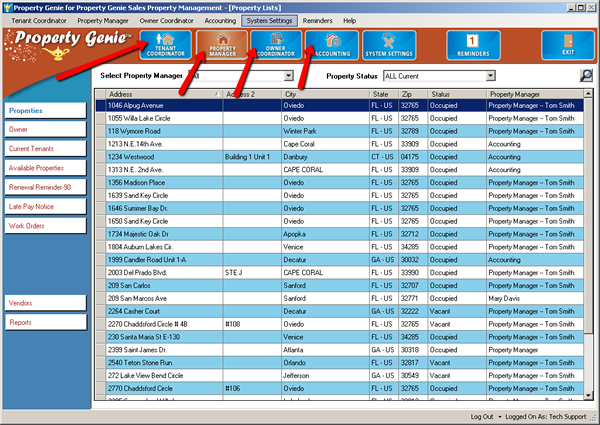
Task: Select row 209 San Carlos
Action: 339,285
